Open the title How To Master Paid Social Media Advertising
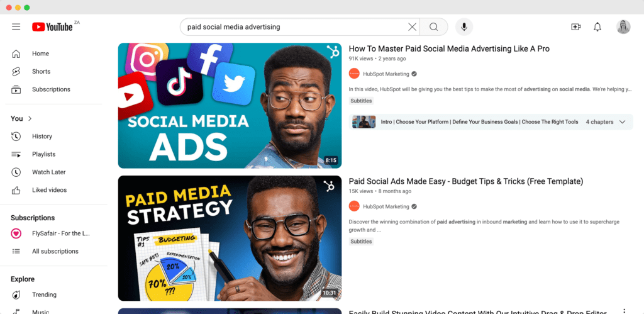 (x=449, y=48)
